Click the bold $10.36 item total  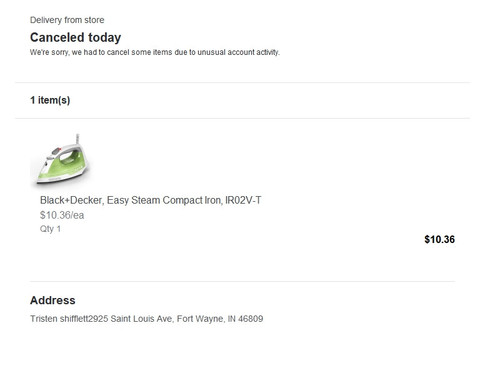(x=439, y=239)
